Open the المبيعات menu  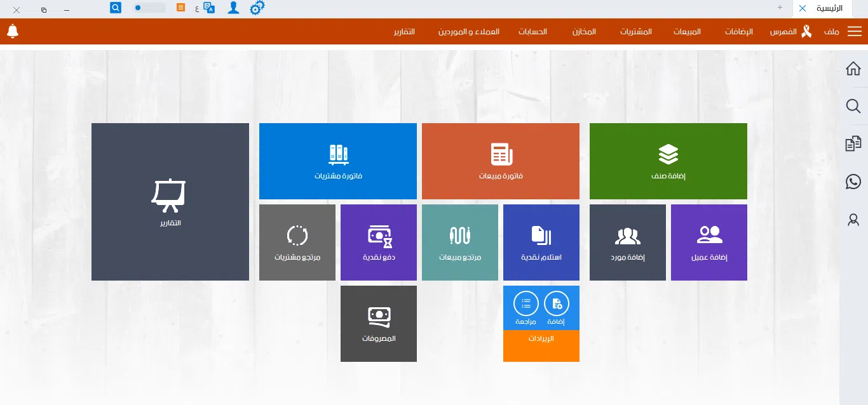(687, 32)
